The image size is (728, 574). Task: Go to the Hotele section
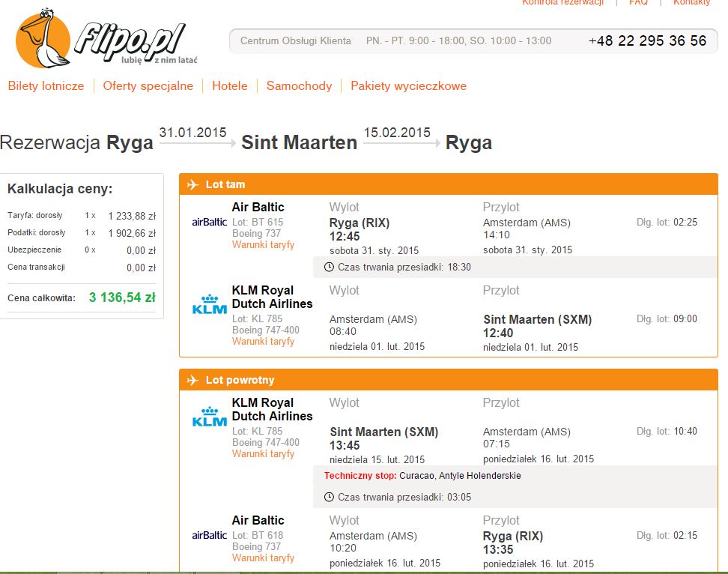coord(230,86)
